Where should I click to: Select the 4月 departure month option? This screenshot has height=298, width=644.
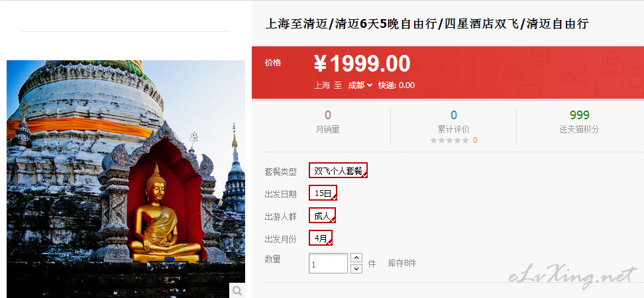point(321,238)
